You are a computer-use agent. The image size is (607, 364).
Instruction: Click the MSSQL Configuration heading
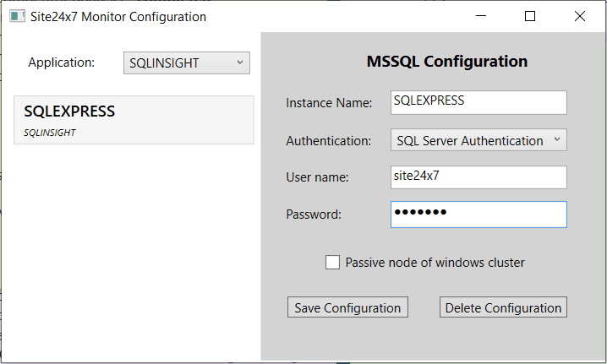coord(446,62)
